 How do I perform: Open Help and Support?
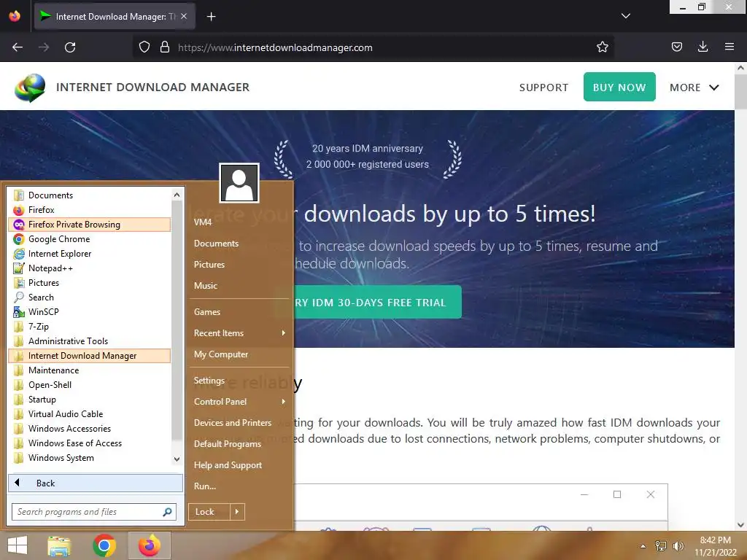click(x=239, y=465)
